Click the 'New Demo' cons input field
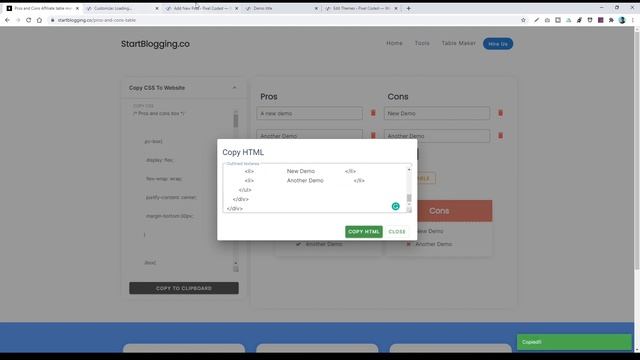 (x=437, y=113)
